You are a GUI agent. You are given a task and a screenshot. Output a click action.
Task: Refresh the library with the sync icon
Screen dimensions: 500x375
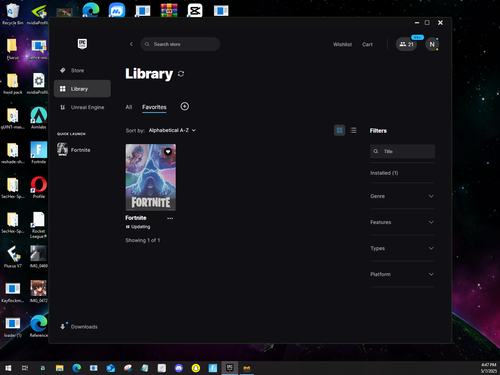[x=181, y=74]
